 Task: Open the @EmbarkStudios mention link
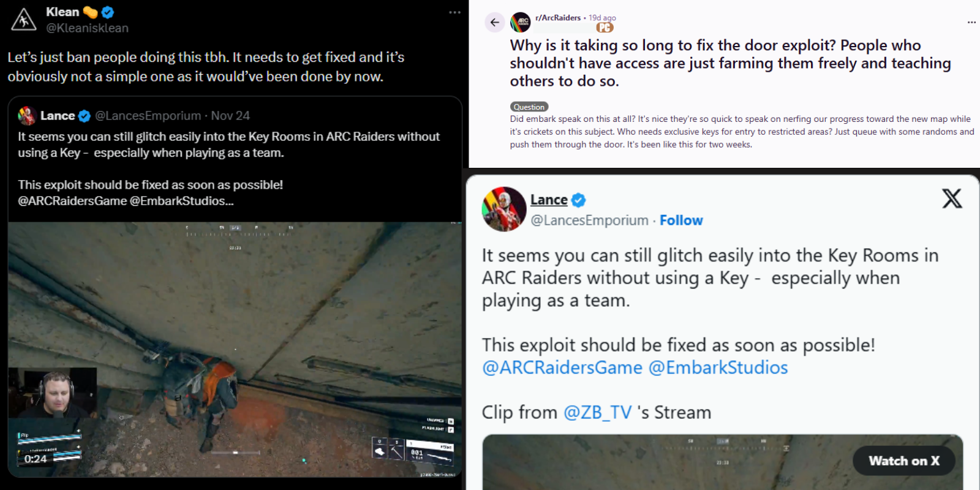click(x=717, y=367)
